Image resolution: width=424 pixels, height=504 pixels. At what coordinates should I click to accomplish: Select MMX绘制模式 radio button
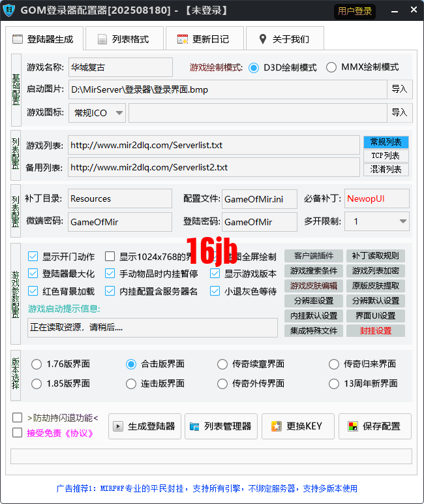pyautogui.click(x=331, y=67)
